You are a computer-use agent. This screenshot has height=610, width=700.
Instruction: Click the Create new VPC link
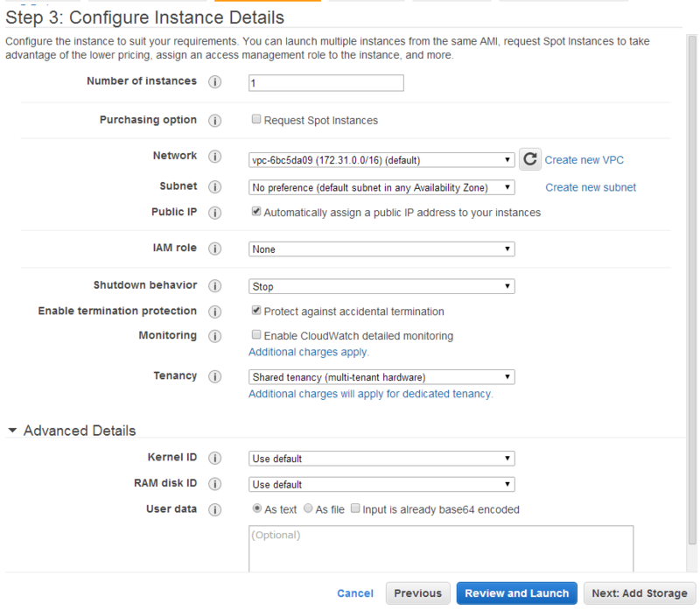click(x=584, y=160)
